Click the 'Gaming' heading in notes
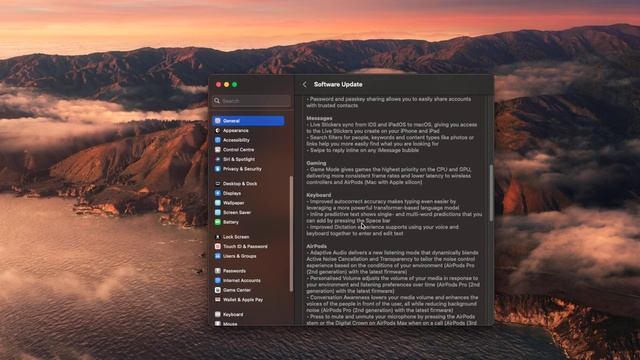 pyautogui.click(x=316, y=163)
